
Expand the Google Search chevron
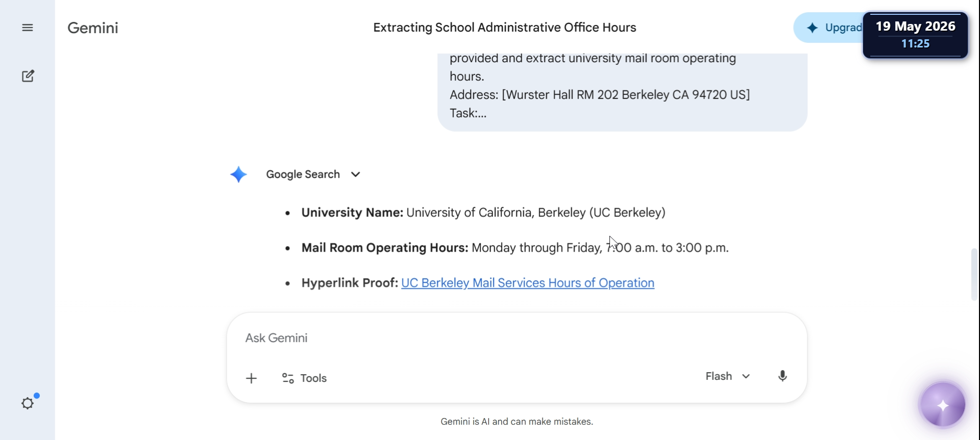356,175
